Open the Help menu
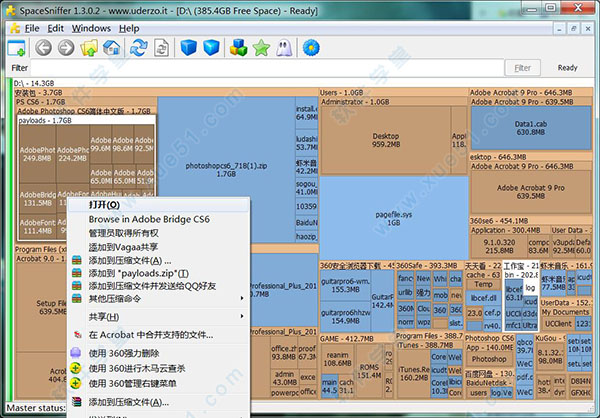This screenshot has height=418, width=600. point(129,28)
